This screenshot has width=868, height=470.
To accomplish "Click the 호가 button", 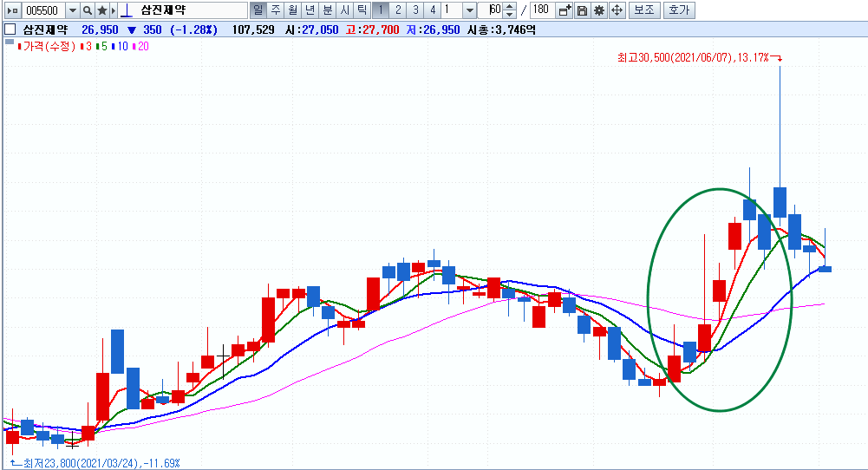I will coord(679,10).
